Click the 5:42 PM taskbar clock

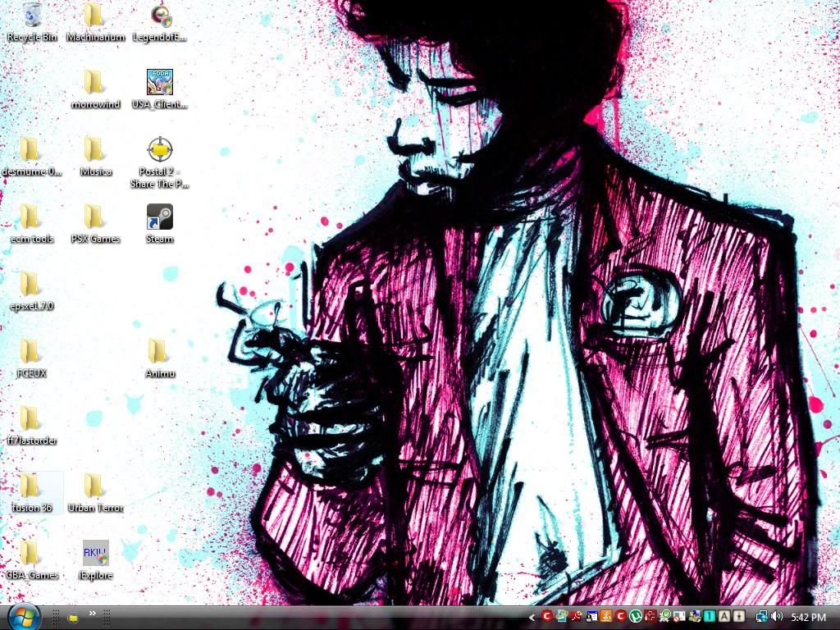(808, 617)
